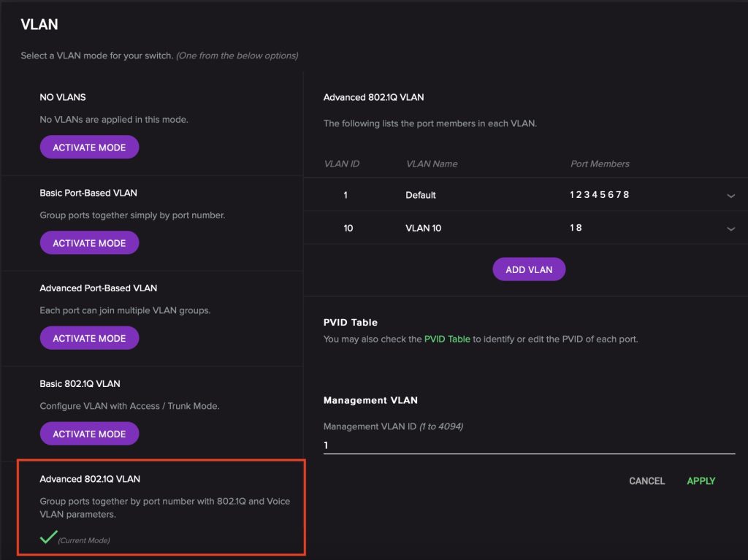Image resolution: width=748 pixels, height=560 pixels.
Task: Select the VLAN 10 name cell
Action: (424, 228)
